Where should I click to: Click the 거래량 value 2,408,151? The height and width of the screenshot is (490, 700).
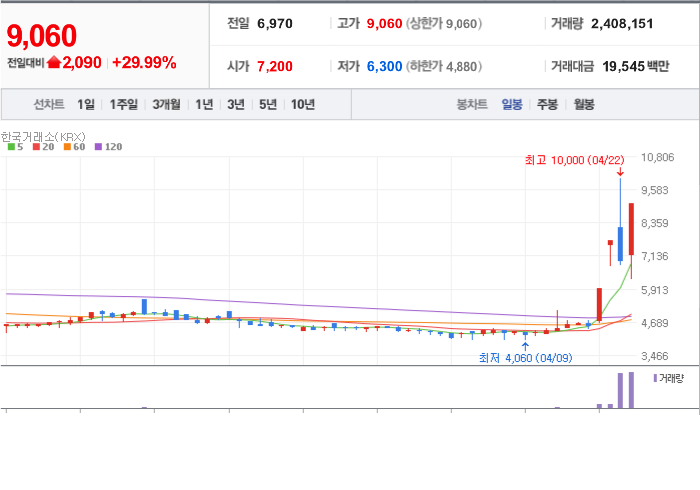click(622, 24)
